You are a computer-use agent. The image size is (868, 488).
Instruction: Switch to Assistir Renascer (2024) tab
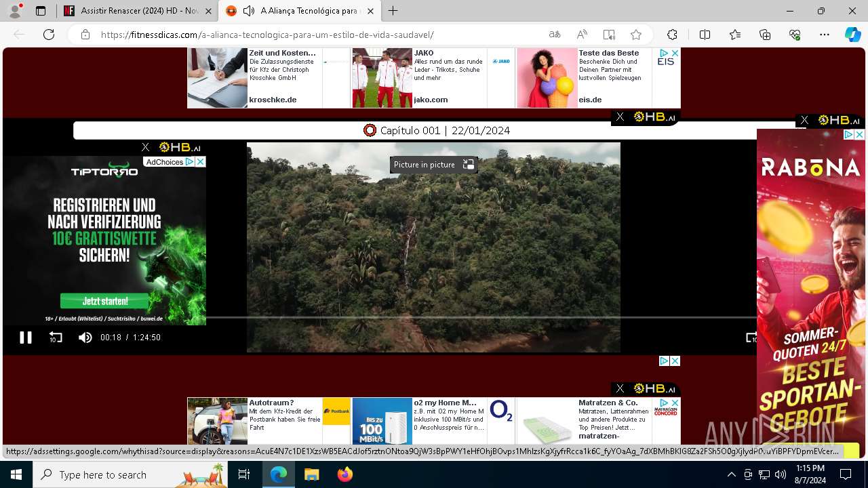pos(138,11)
